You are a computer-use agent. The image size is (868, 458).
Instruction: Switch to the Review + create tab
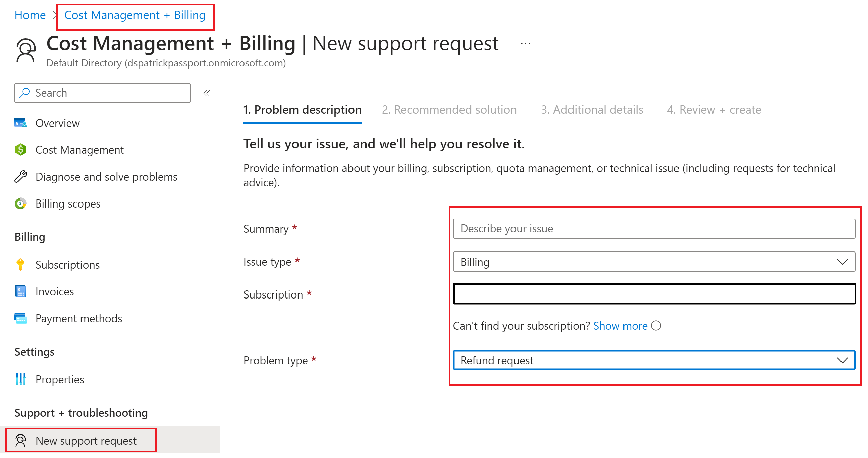point(713,109)
